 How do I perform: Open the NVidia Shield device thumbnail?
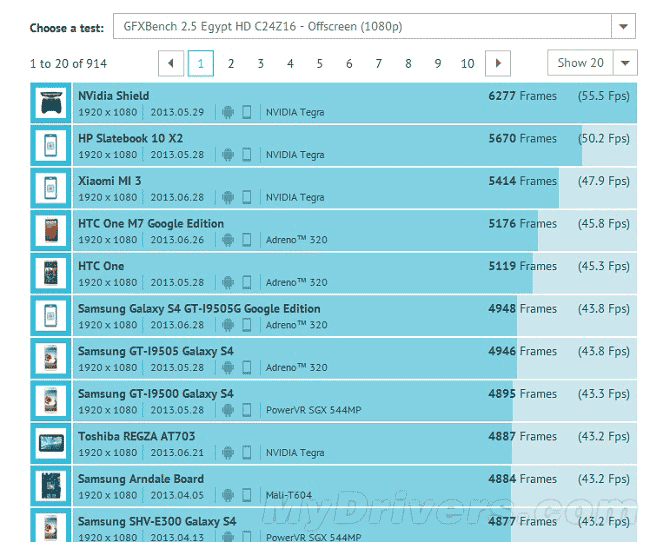pos(50,104)
